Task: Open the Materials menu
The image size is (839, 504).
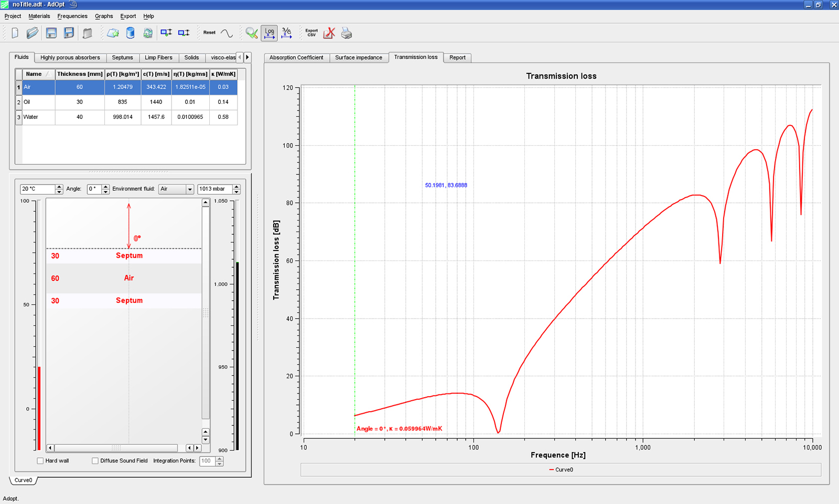Action: coord(39,16)
